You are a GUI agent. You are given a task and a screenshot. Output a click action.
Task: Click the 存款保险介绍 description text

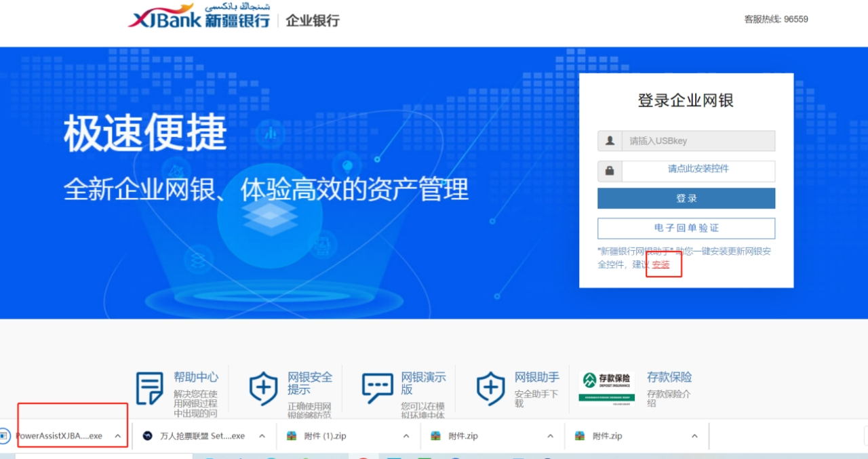point(669,398)
